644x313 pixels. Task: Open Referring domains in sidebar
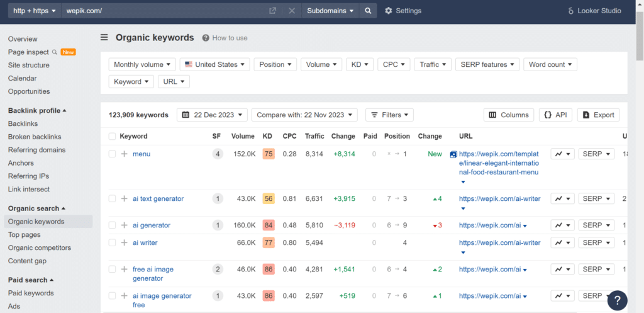[36, 150]
